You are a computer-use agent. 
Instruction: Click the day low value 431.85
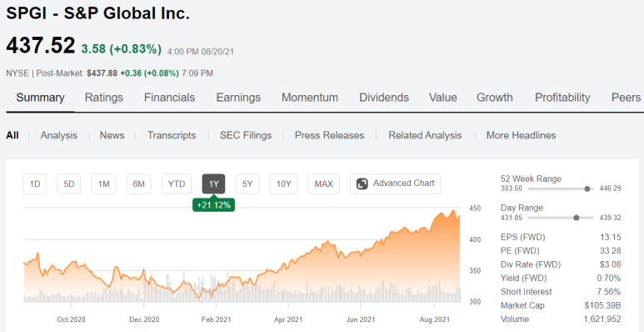tap(512, 218)
